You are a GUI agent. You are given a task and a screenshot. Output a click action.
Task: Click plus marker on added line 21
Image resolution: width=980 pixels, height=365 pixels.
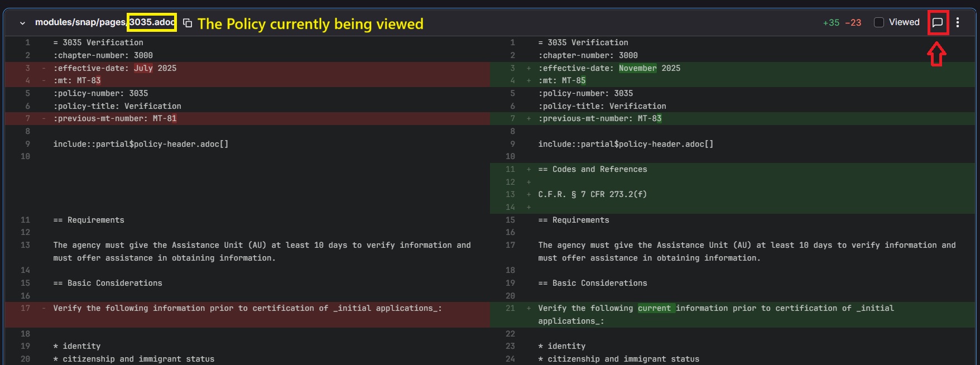pyautogui.click(x=529, y=308)
